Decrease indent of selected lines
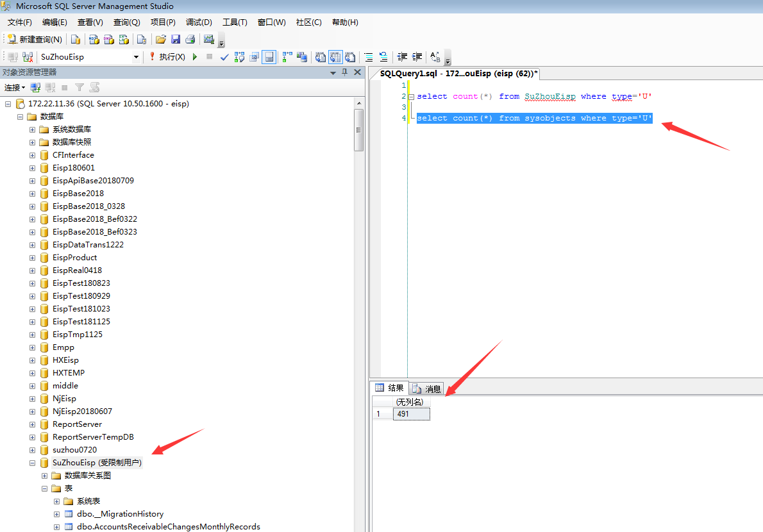This screenshot has height=532, width=763. [x=402, y=57]
